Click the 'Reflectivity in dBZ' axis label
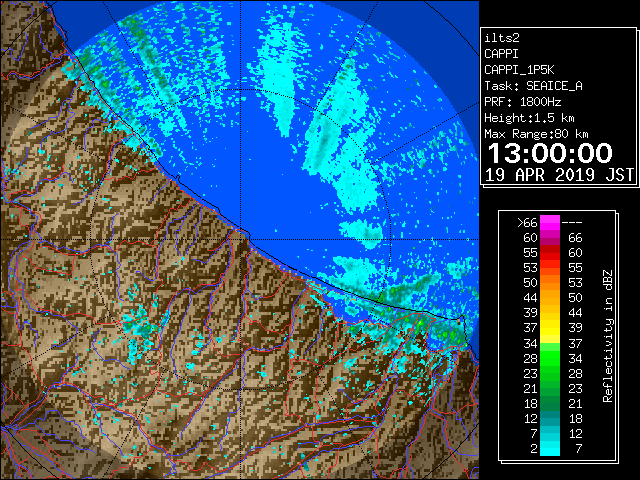This screenshot has height=480, width=640. [608, 336]
